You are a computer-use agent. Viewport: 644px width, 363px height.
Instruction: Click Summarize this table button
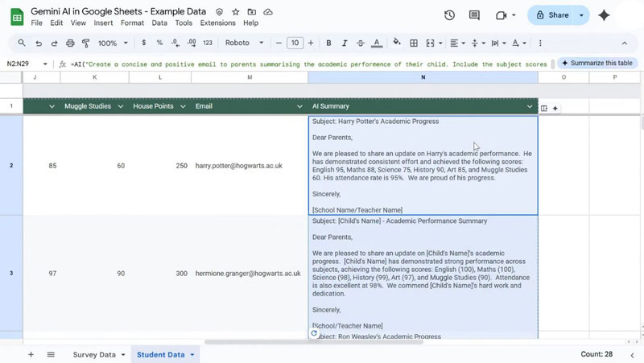point(597,63)
